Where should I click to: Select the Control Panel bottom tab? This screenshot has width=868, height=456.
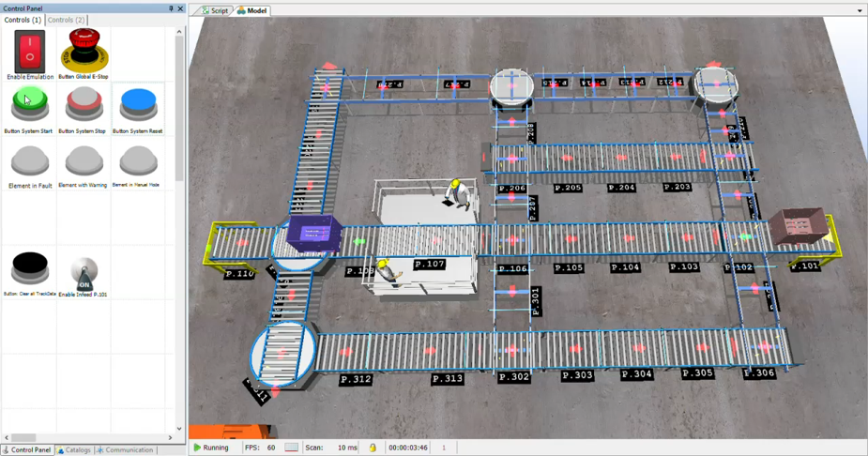coord(26,450)
